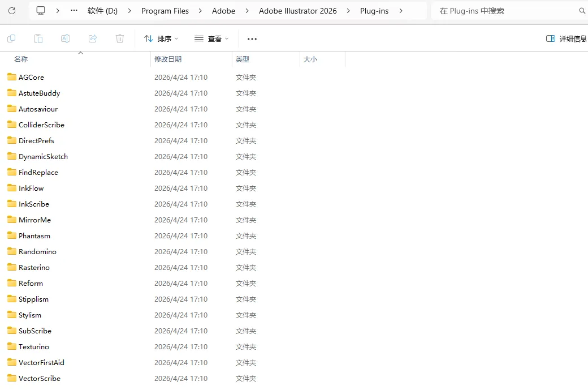The height and width of the screenshot is (390, 588).
Task: Click the modified date of AGCore
Action: (x=181, y=77)
